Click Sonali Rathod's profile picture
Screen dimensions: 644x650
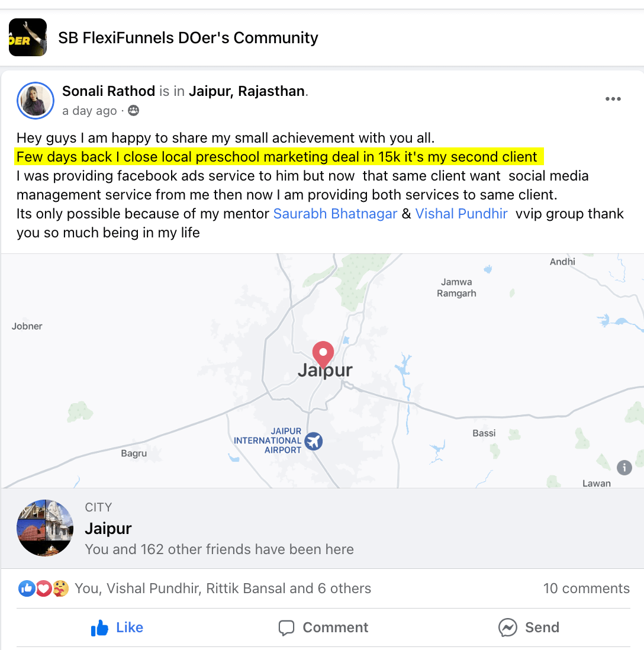pyautogui.click(x=36, y=101)
